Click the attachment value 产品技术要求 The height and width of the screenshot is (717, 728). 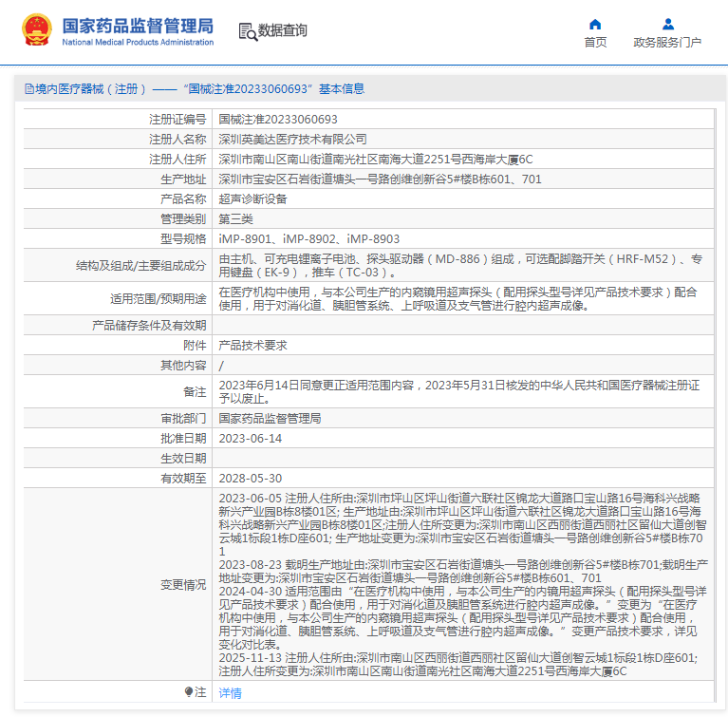pyautogui.click(x=252, y=346)
